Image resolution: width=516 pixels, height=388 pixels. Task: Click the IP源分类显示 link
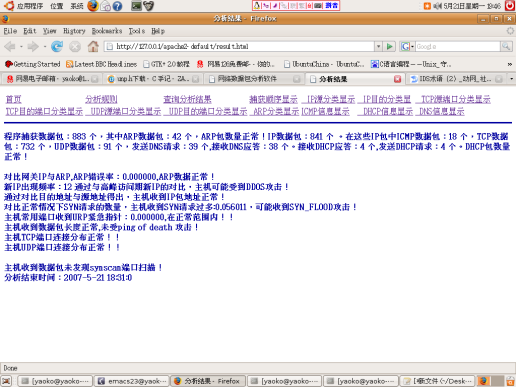click(x=328, y=99)
